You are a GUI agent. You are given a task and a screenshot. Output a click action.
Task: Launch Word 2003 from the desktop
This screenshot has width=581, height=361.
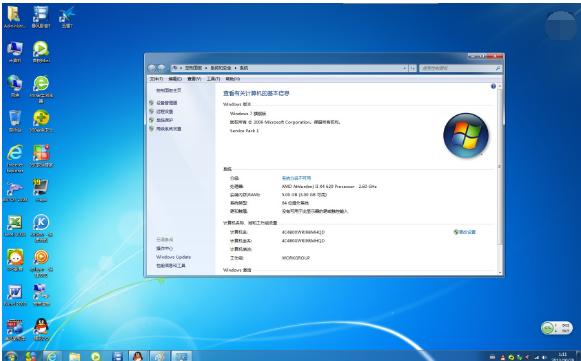15,295
